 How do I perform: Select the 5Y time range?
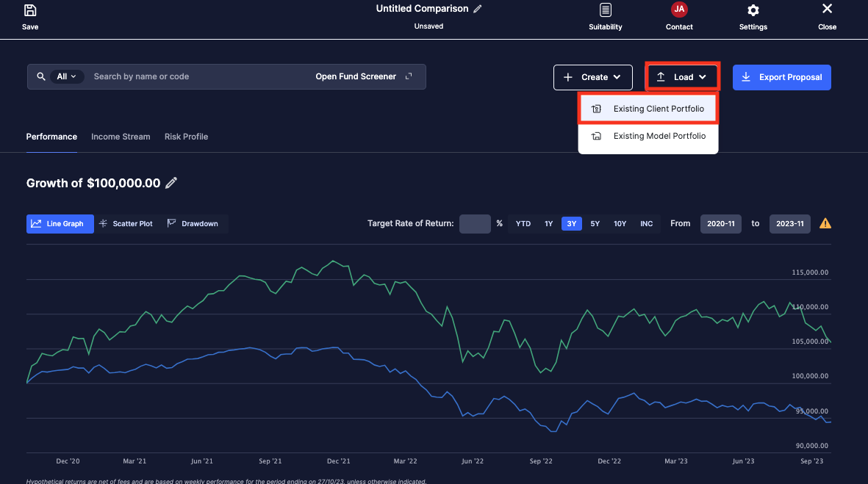click(595, 223)
